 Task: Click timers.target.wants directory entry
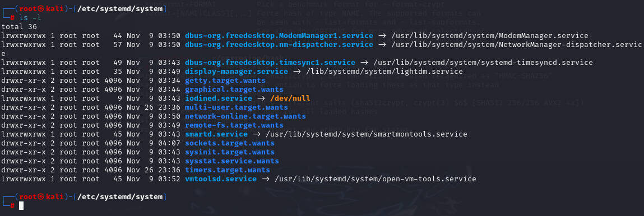click(228, 170)
